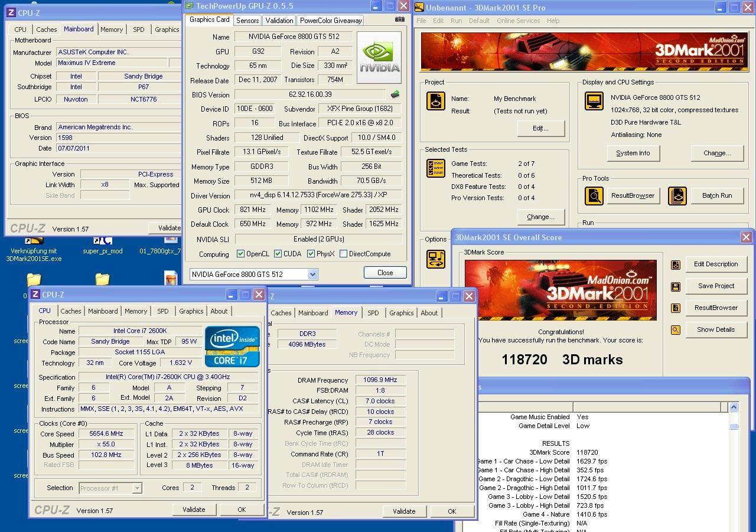Click the Edit Description button
The width and height of the screenshot is (756, 532).
tap(716, 264)
